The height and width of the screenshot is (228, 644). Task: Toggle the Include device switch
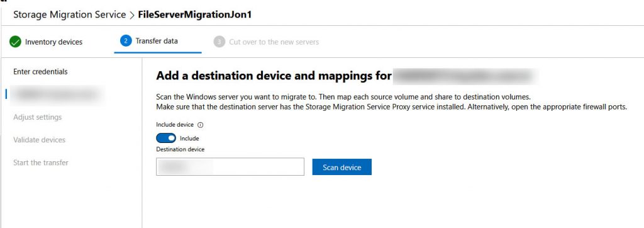click(166, 139)
